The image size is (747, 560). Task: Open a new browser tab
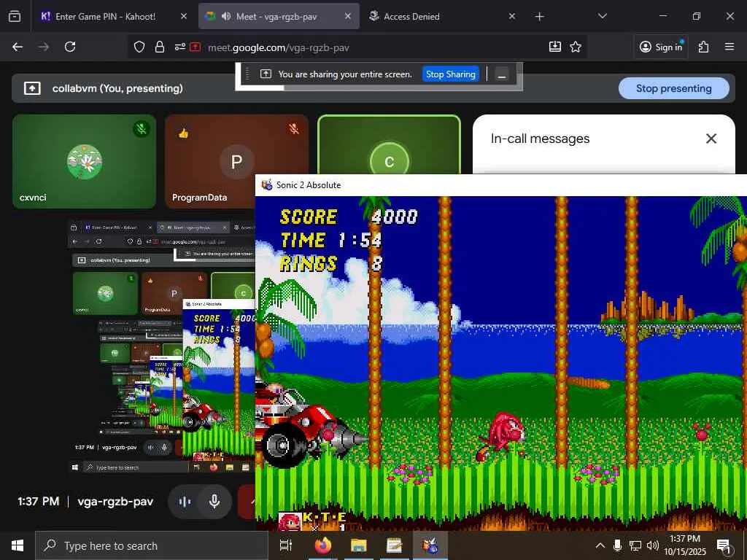[539, 17]
